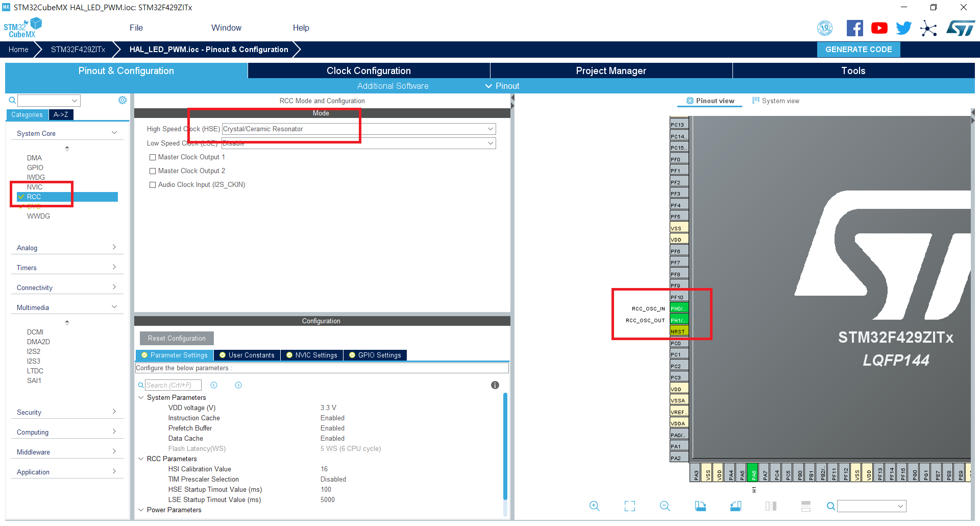Image resolution: width=980 pixels, height=526 pixels.
Task: Click the pin search magnifier below chip view
Action: click(x=831, y=506)
